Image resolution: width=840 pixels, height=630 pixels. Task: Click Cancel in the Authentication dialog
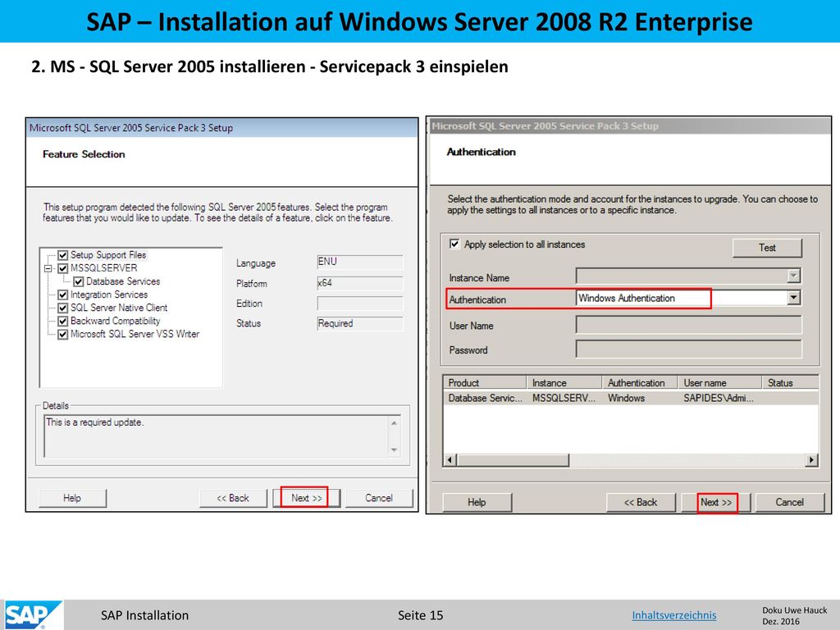(x=790, y=503)
